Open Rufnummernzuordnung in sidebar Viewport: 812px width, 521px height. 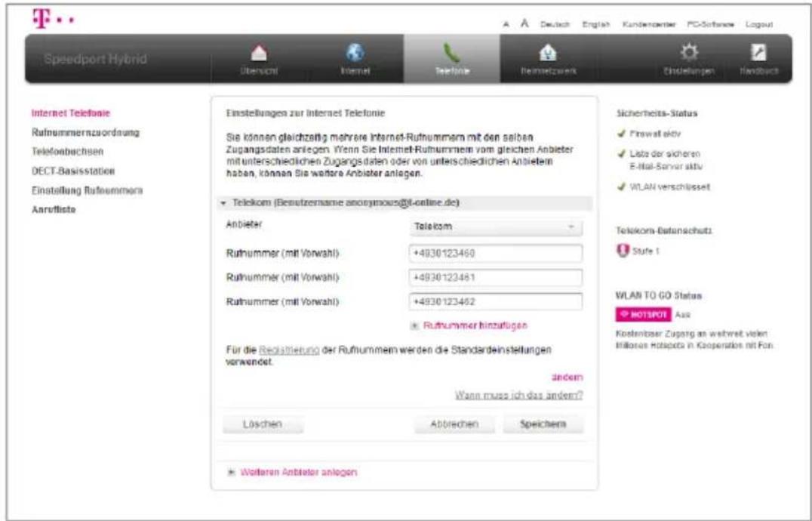coord(85,133)
